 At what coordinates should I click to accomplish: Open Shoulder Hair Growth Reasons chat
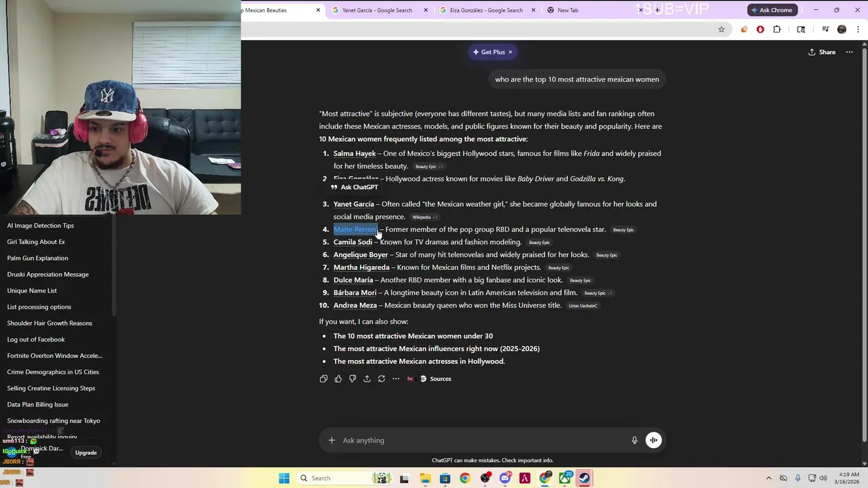point(50,323)
